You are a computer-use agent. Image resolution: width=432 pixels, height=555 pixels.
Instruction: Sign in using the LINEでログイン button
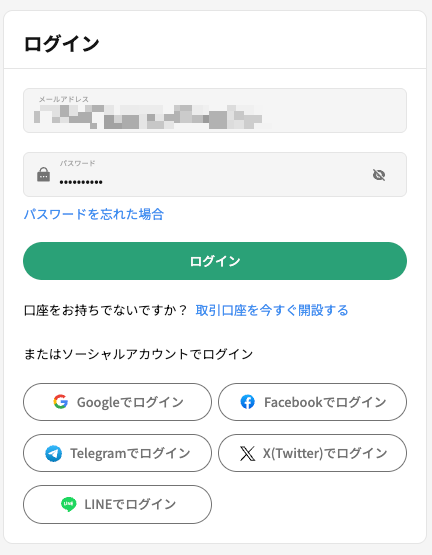tap(118, 504)
